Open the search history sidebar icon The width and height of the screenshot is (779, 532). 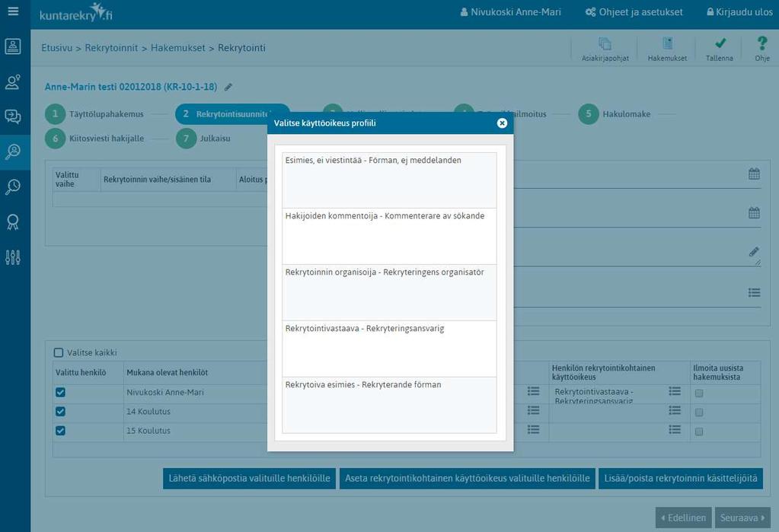click(13, 186)
